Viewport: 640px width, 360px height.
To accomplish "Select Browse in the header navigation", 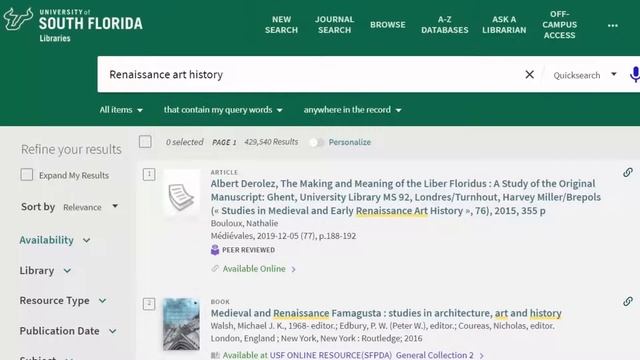I will pos(388,24).
